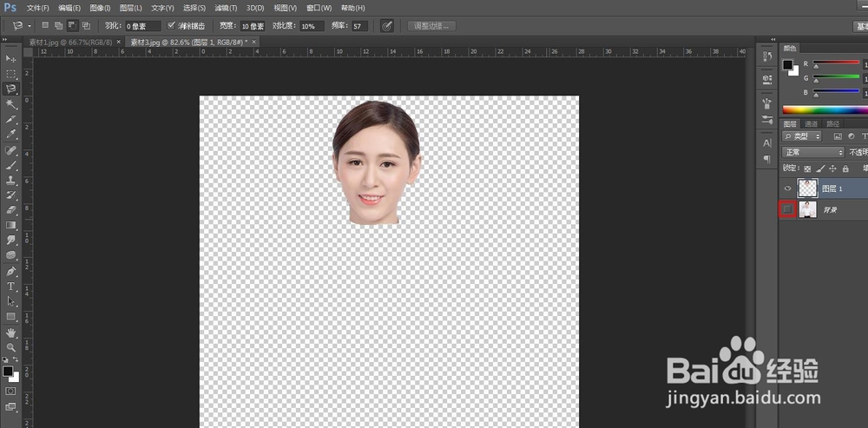Image resolution: width=868 pixels, height=428 pixels.
Task: Toggle Quick Mask mode
Action: click(10, 391)
